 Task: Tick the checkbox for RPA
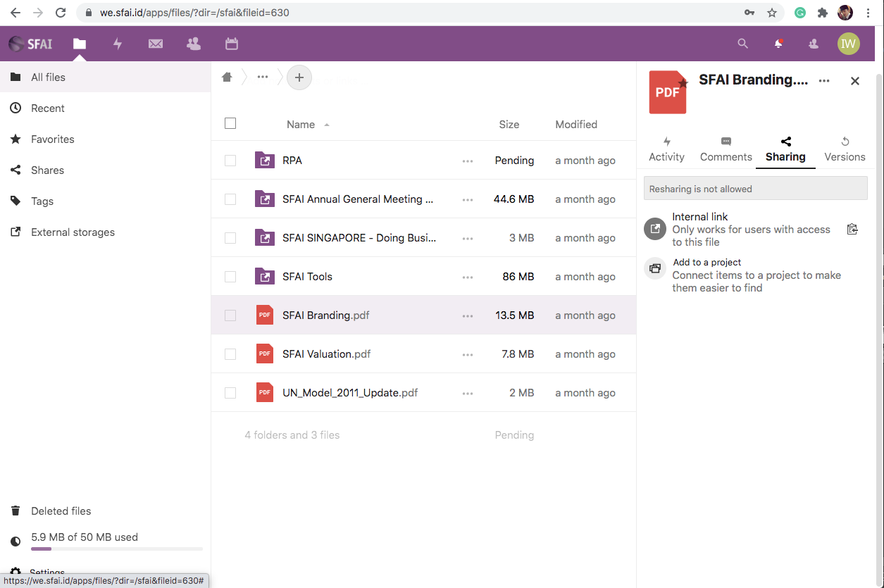[x=230, y=161]
